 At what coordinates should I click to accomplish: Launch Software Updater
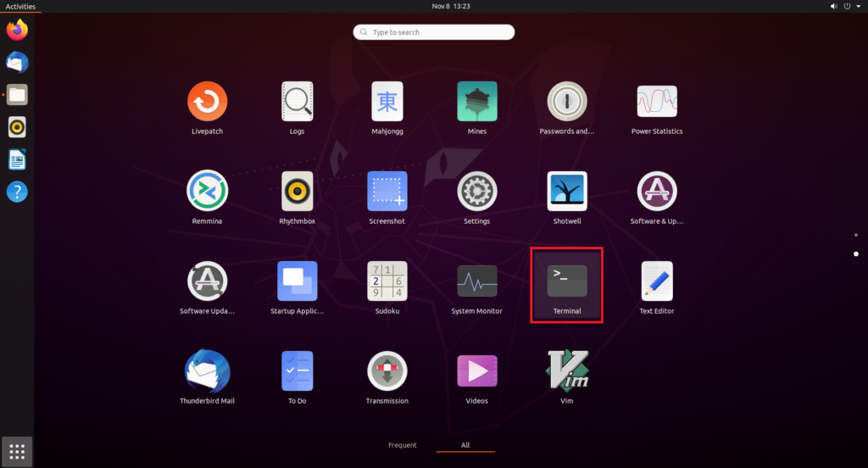(x=207, y=287)
